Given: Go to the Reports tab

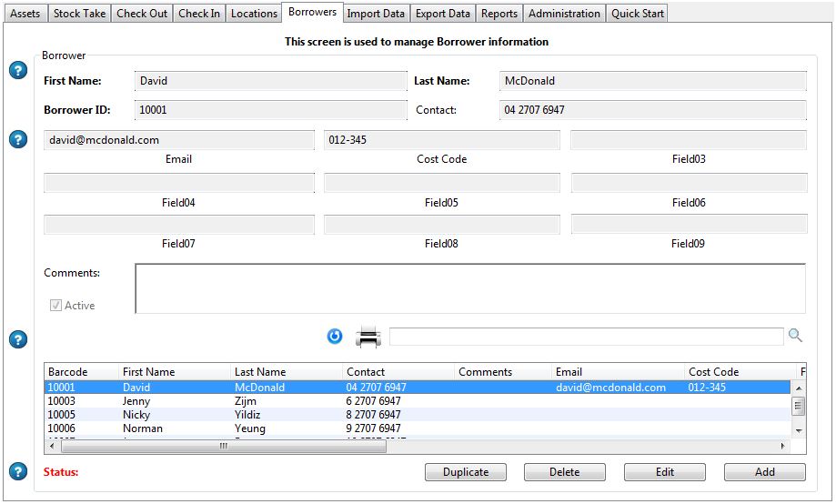Looking at the screenshot, I should 499,14.
